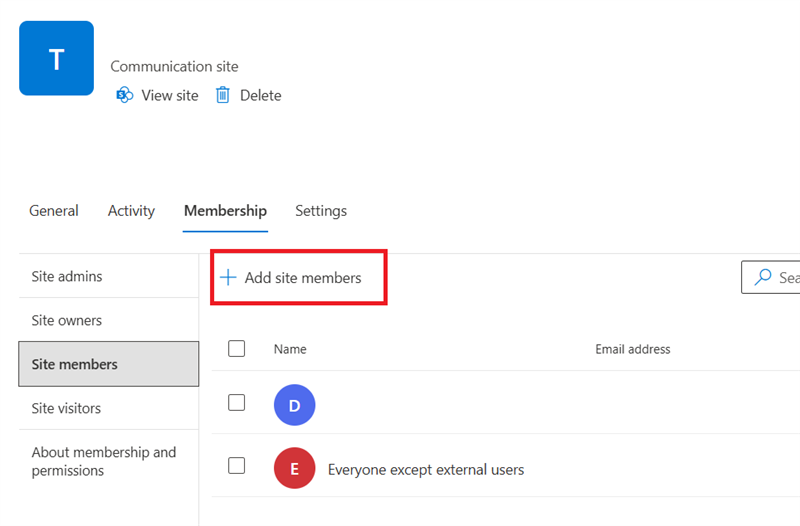Open the Settings tab
This screenshot has width=800, height=526.
[321, 211]
